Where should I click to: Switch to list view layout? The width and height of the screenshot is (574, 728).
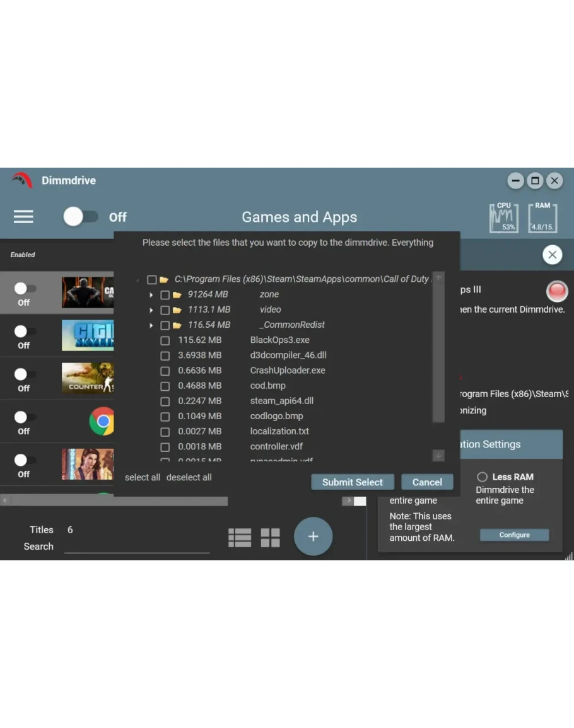(x=240, y=538)
